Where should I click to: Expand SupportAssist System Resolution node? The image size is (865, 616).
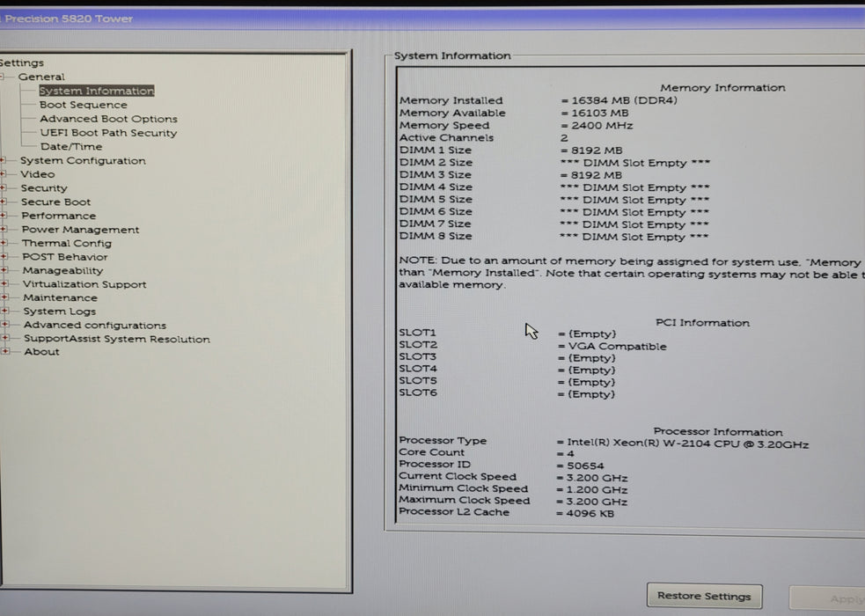point(5,338)
